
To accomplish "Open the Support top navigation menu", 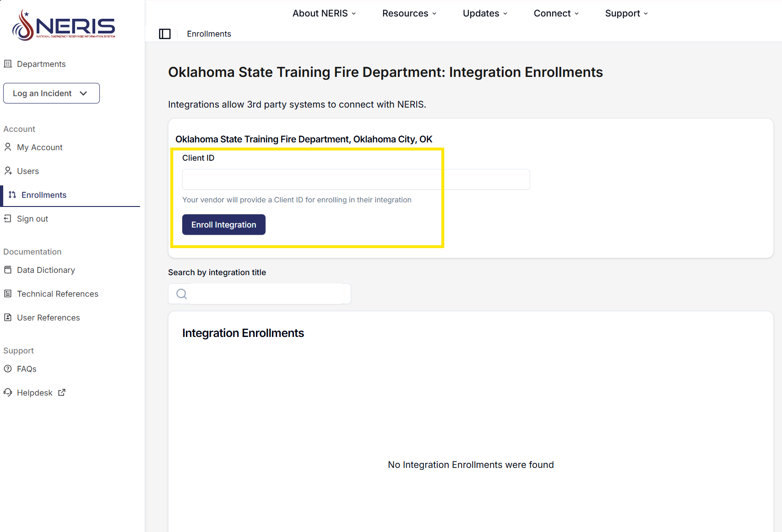I will pyautogui.click(x=626, y=14).
